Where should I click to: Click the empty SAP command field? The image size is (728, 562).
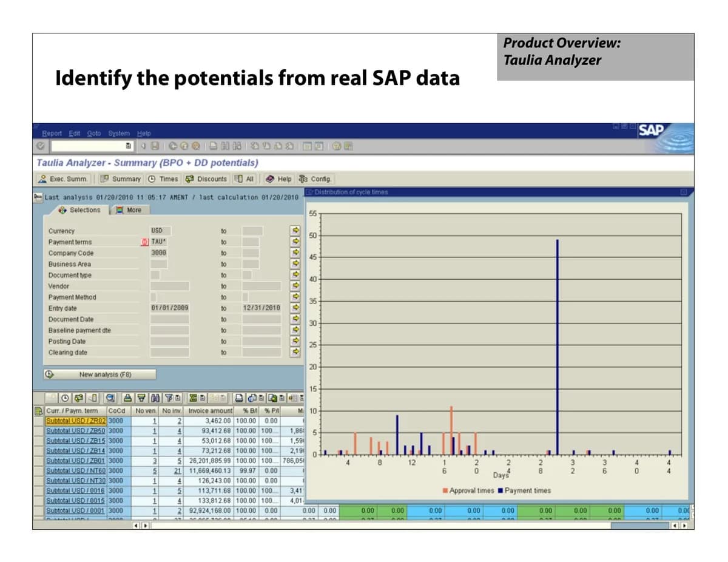pos(89,146)
